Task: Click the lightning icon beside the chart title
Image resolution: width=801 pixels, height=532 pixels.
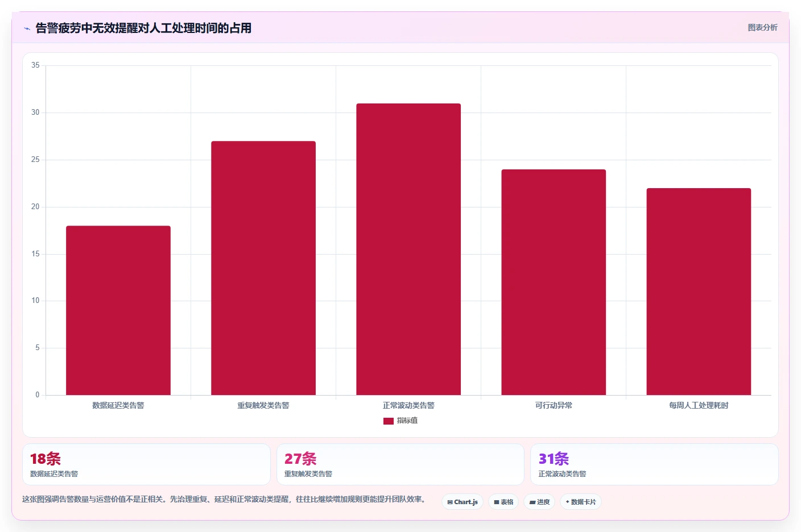Action: [27, 28]
